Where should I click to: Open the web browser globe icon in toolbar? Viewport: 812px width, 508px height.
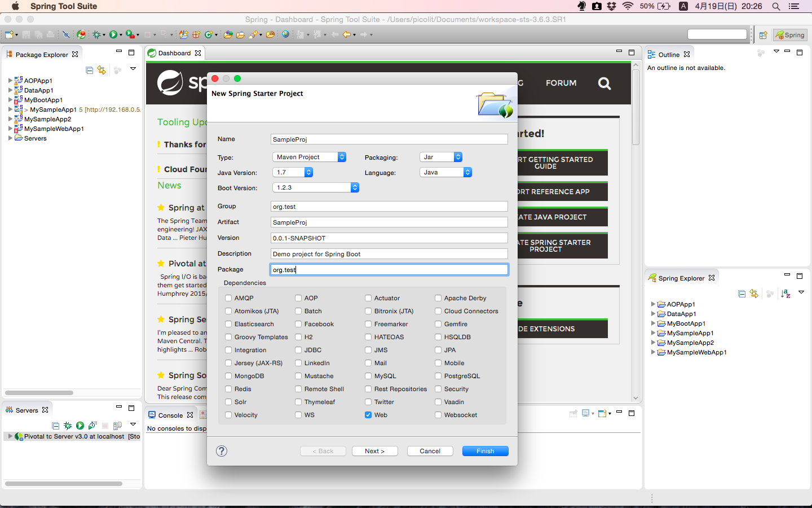pos(285,35)
